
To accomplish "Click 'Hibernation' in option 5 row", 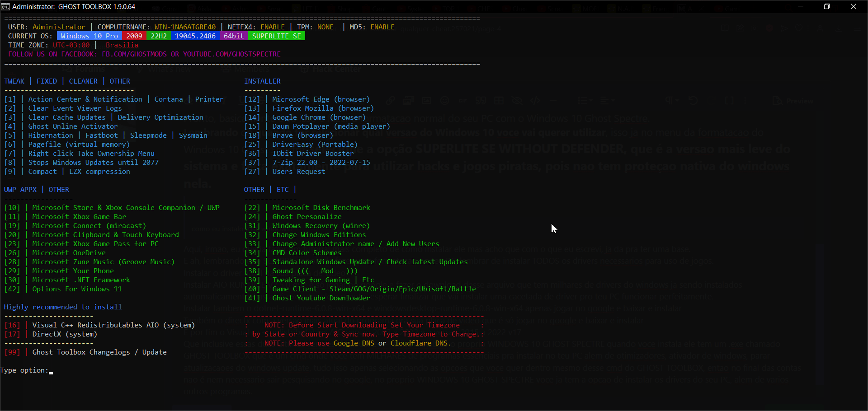I will click(51, 135).
